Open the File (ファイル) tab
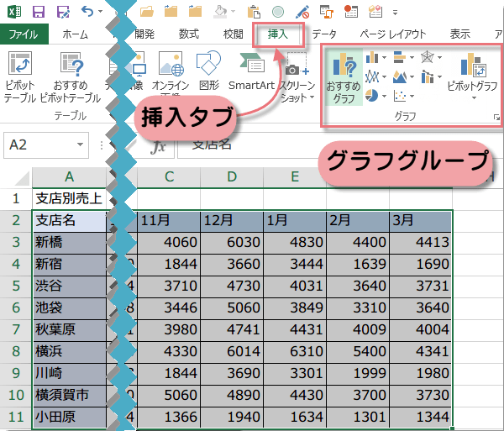 [x=24, y=34]
